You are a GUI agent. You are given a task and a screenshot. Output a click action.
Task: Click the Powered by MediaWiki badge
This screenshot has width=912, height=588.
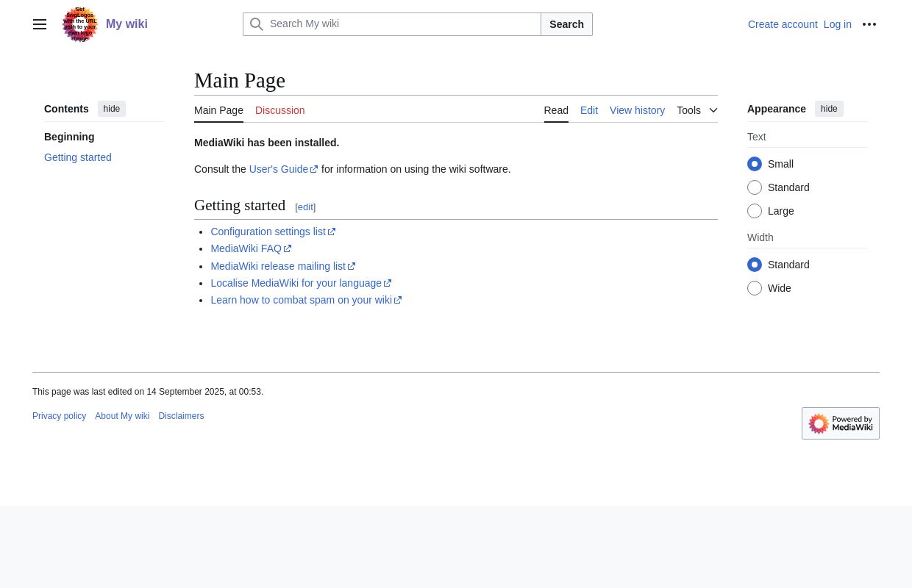tap(841, 423)
